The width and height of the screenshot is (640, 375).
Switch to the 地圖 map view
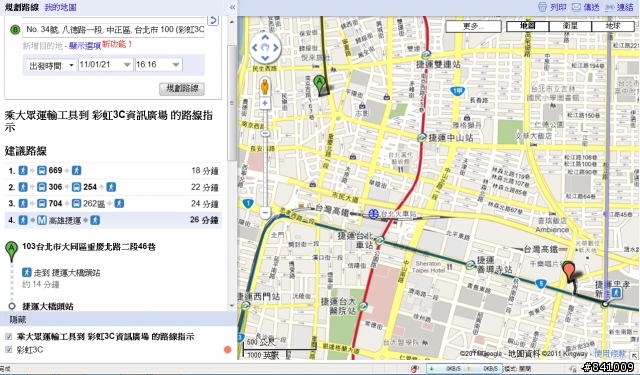tap(528, 26)
